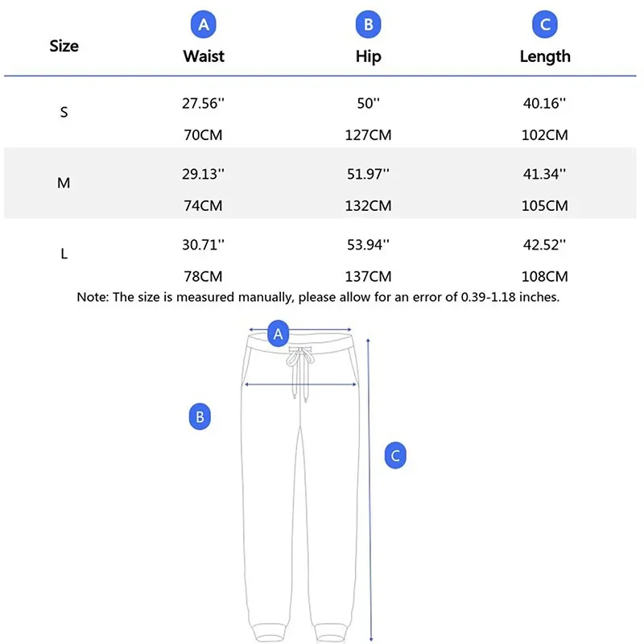Select the C badge right of the pants
This screenshot has height=644, width=644.
[394, 456]
